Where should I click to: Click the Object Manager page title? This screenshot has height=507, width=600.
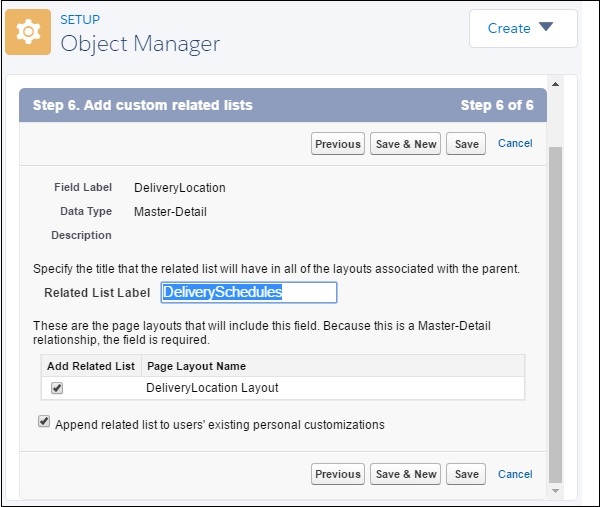(140, 43)
